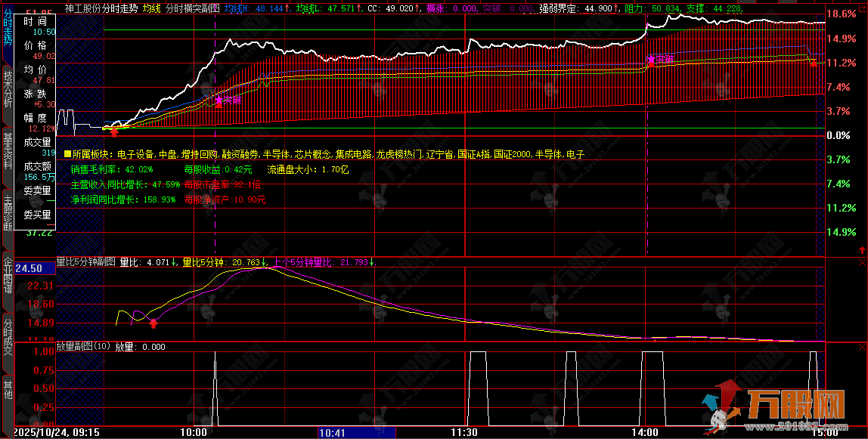Viewport: 868px width, 439px height.
Task: Open the 企业图谱 sidebar tab
Action: 7,277
